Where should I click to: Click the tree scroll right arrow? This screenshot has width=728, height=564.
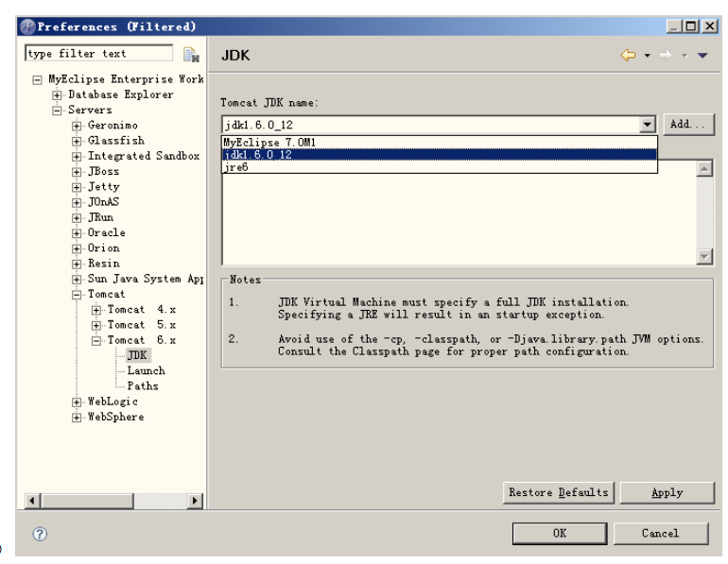[195, 501]
